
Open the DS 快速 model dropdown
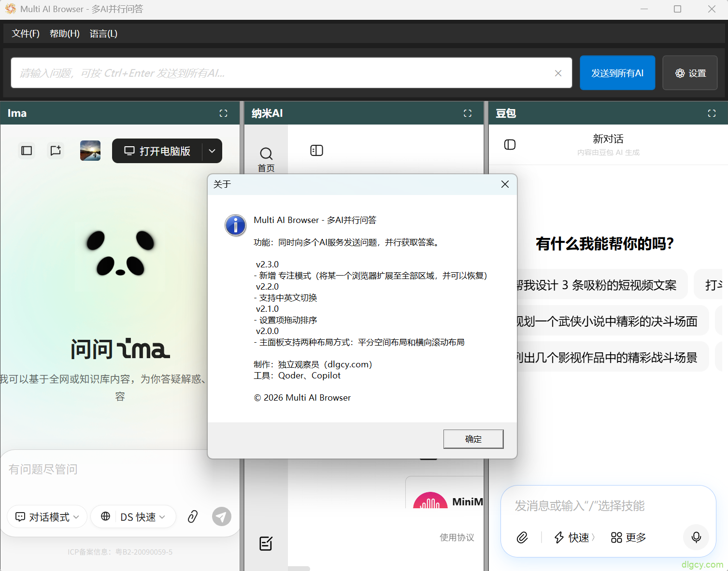134,517
